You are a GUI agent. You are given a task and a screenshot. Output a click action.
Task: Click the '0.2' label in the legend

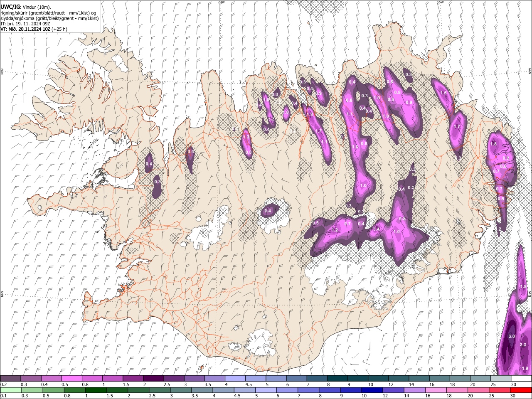3,384
